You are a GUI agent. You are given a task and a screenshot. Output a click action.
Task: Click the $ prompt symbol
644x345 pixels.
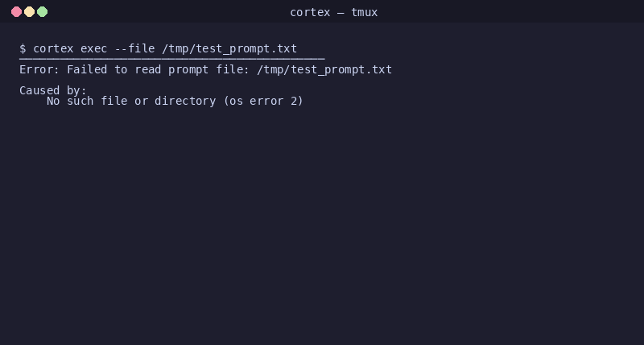click(23, 48)
